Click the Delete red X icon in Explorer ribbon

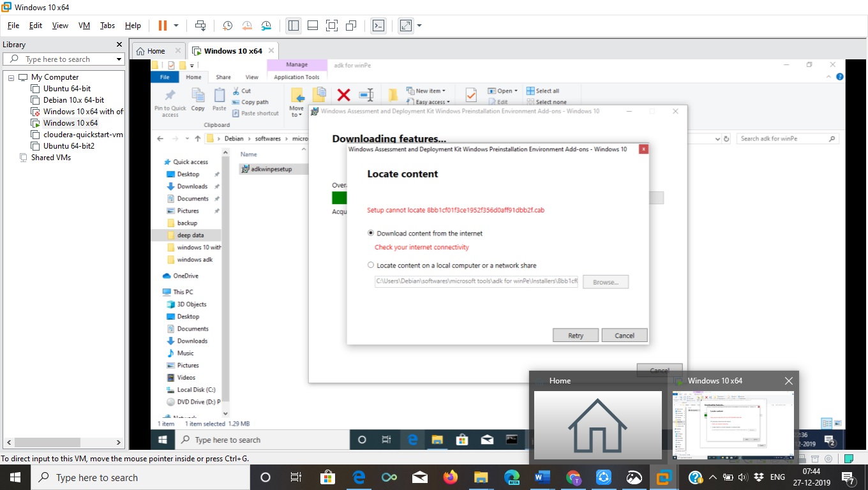(343, 95)
